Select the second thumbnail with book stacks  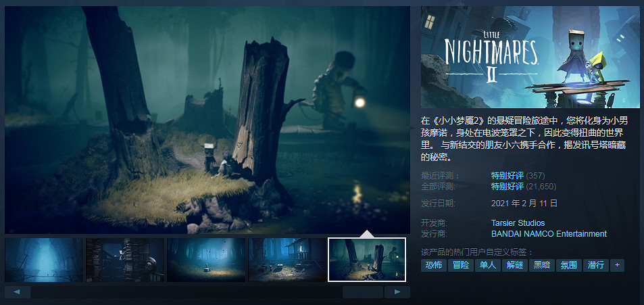pos(125,260)
